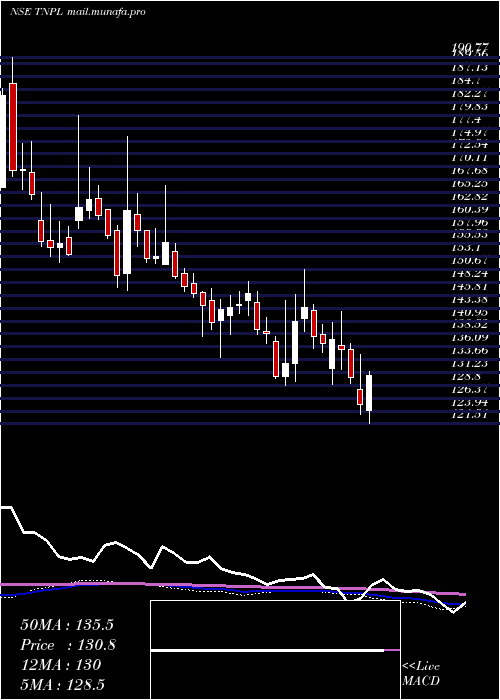Click the 162.82 price axis label
The width and height of the screenshot is (500, 700).
(x=469, y=197)
